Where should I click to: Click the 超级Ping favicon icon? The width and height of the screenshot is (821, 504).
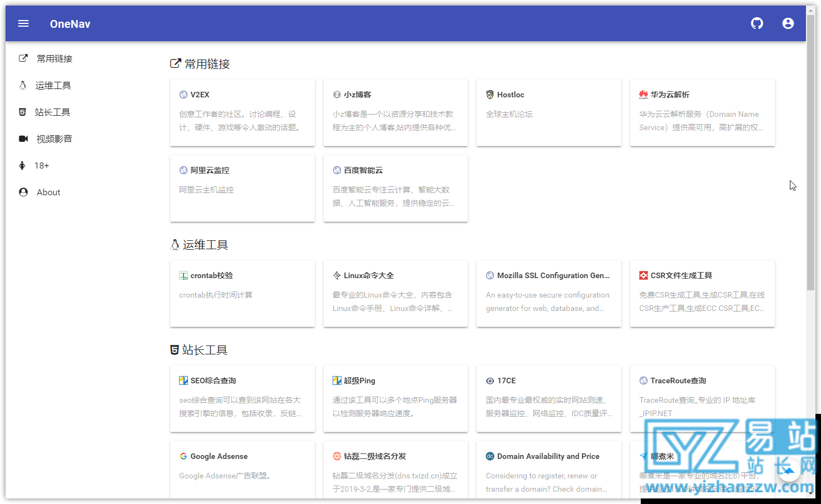[x=337, y=381]
